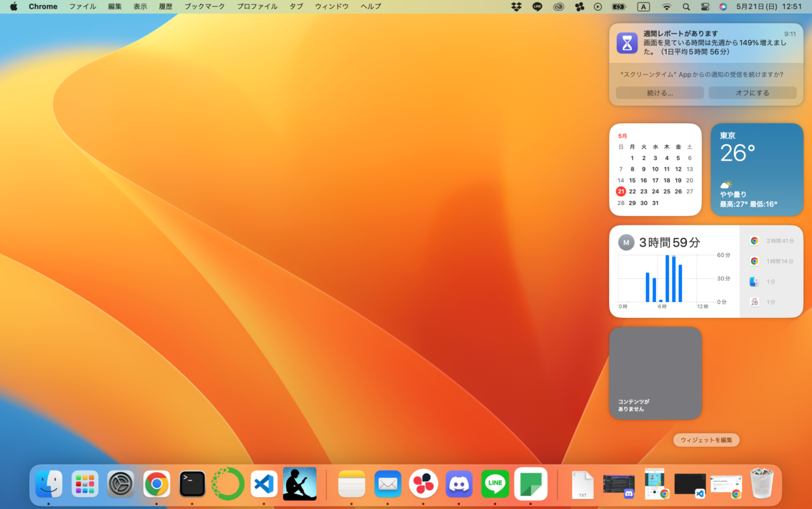Open the battery status menu
812x509 pixels.
pos(619,6)
